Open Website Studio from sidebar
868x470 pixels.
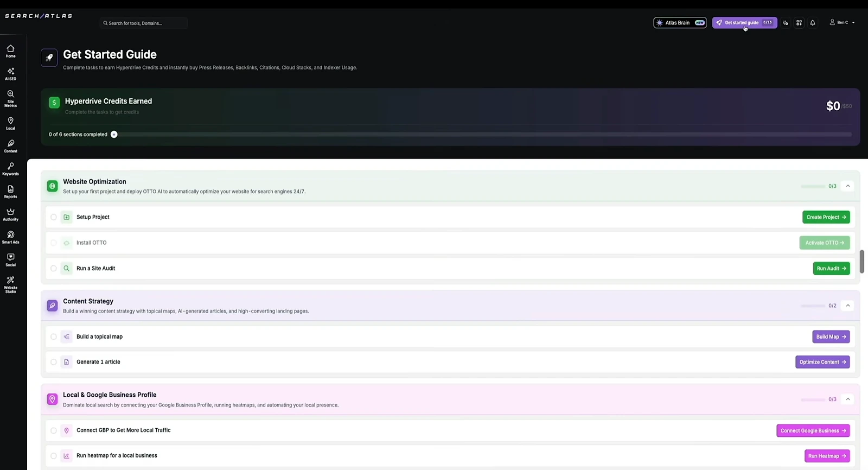point(10,284)
